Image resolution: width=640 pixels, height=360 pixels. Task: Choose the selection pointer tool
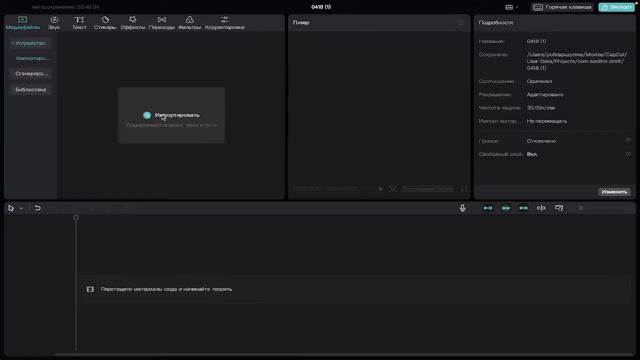pyautogui.click(x=11, y=208)
